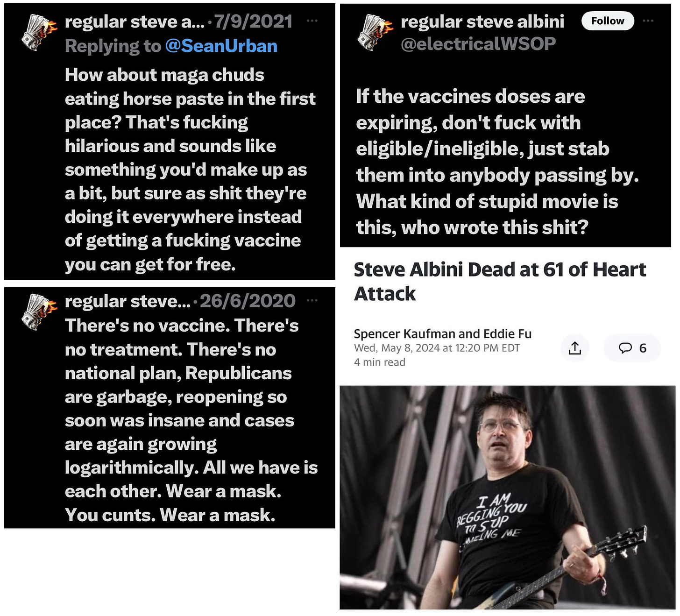Click the regular steve albini display name

(482, 21)
